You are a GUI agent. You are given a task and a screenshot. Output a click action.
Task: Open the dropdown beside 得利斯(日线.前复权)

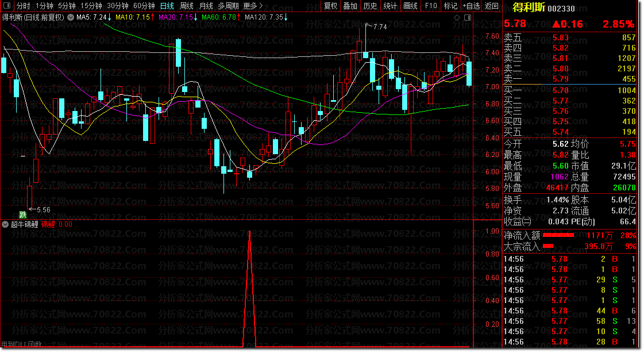(x=71, y=17)
